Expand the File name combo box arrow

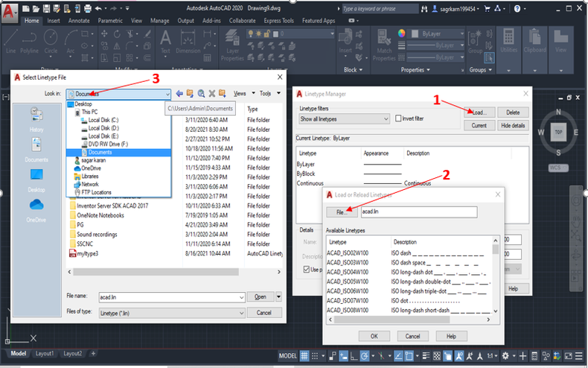pyautogui.click(x=241, y=297)
